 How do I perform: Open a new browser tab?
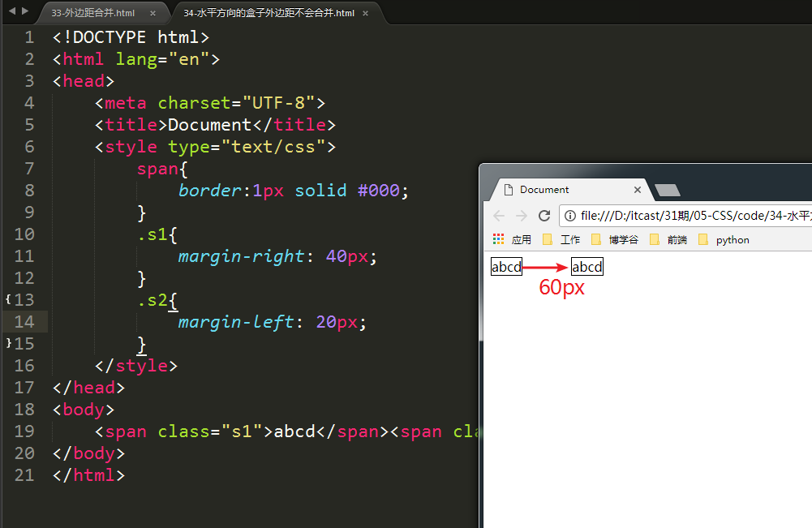(667, 190)
